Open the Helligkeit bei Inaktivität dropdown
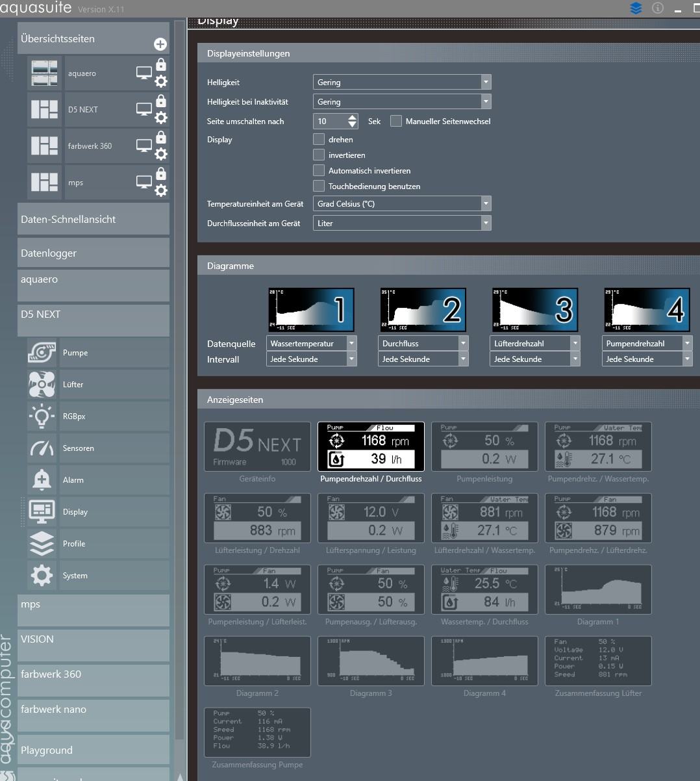Viewport: 700px width, 781px height. tap(402, 101)
